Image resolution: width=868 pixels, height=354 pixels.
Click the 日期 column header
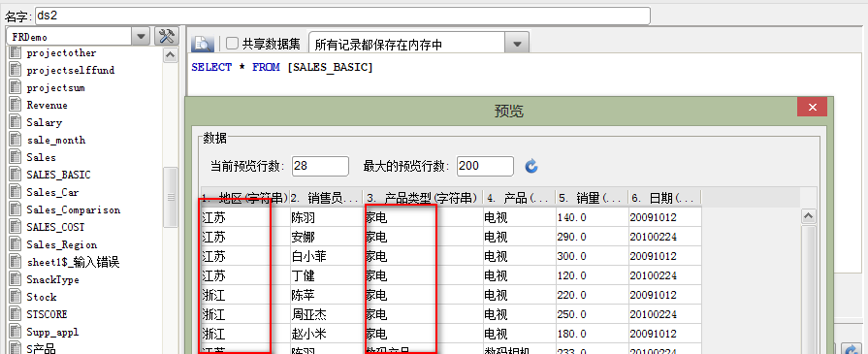pos(665,198)
